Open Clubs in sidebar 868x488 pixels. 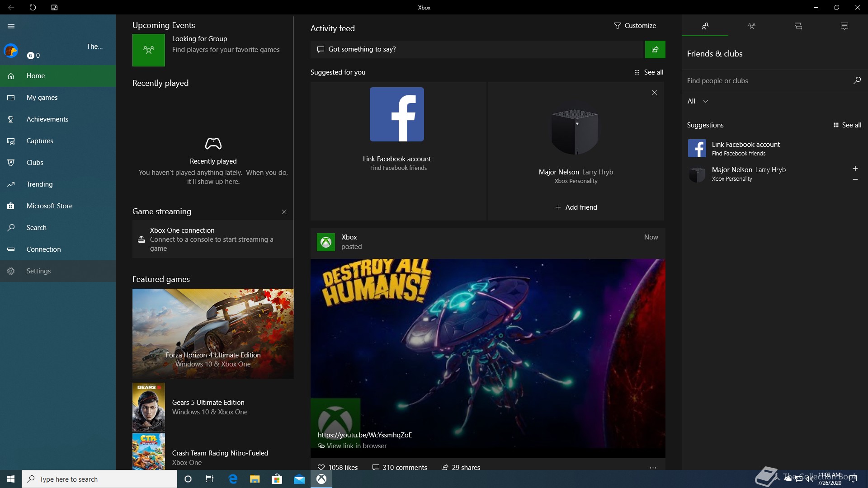(x=58, y=163)
